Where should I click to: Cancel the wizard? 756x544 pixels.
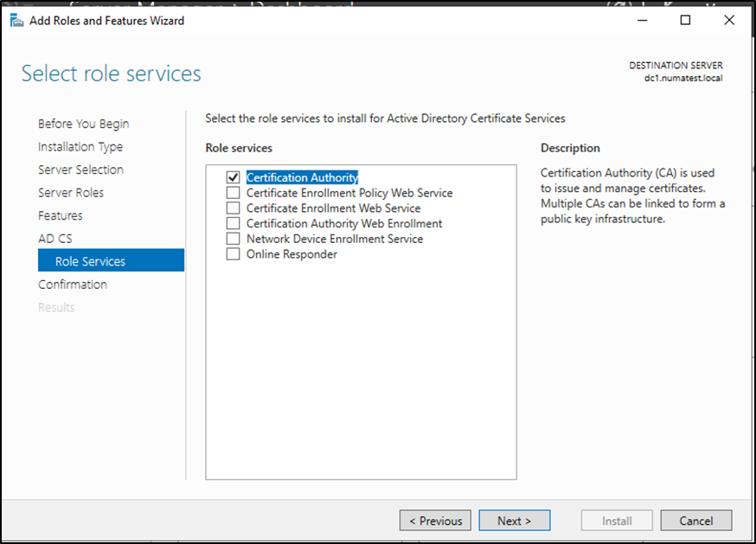coord(695,521)
